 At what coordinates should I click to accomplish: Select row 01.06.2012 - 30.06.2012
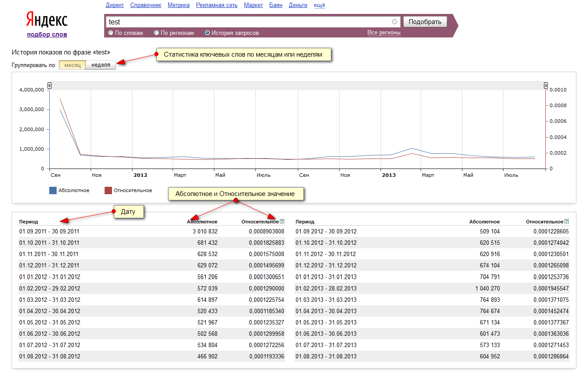(152, 334)
